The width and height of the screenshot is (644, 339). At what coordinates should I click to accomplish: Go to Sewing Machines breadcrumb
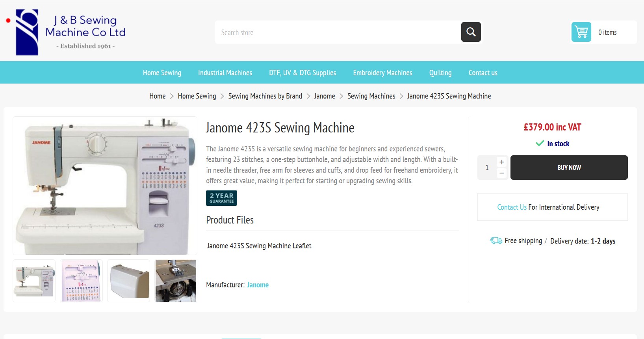(371, 96)
